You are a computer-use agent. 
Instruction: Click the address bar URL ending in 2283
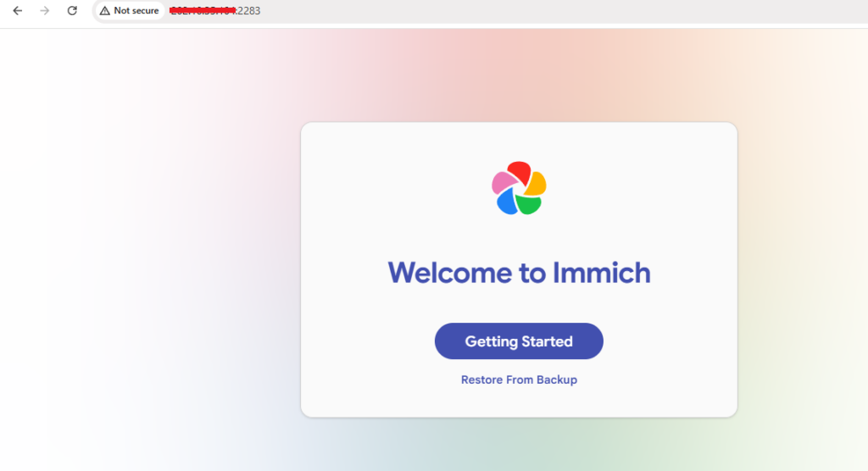[x=214, y=10]
